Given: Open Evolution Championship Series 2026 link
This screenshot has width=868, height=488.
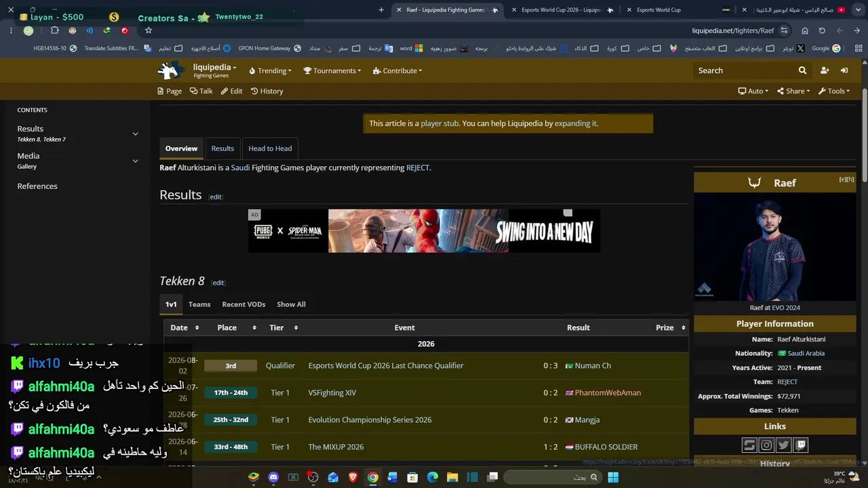Looking at the screenshot, I should point(370,420).
